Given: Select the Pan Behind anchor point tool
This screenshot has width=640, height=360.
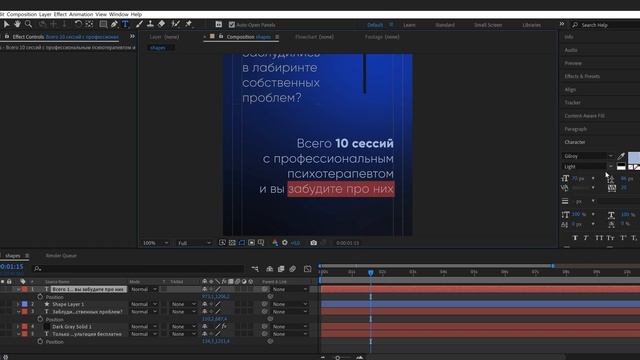Looking at the screenshot, I should tap(89, 24).
